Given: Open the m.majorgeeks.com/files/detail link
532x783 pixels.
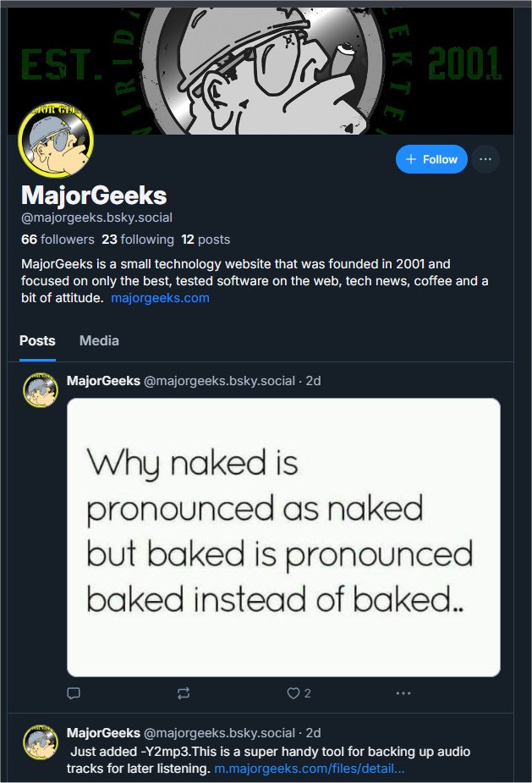Looking at the screenshot, I should (x=309, y=769).
